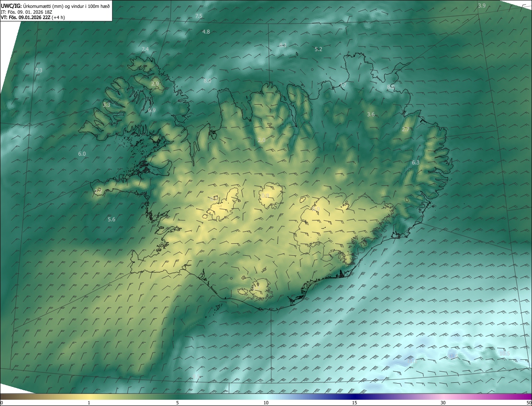The width and height of the screenshot is (532, 406).
Task: Click the 7.3 precipitation value
Action: click(39, 70)
